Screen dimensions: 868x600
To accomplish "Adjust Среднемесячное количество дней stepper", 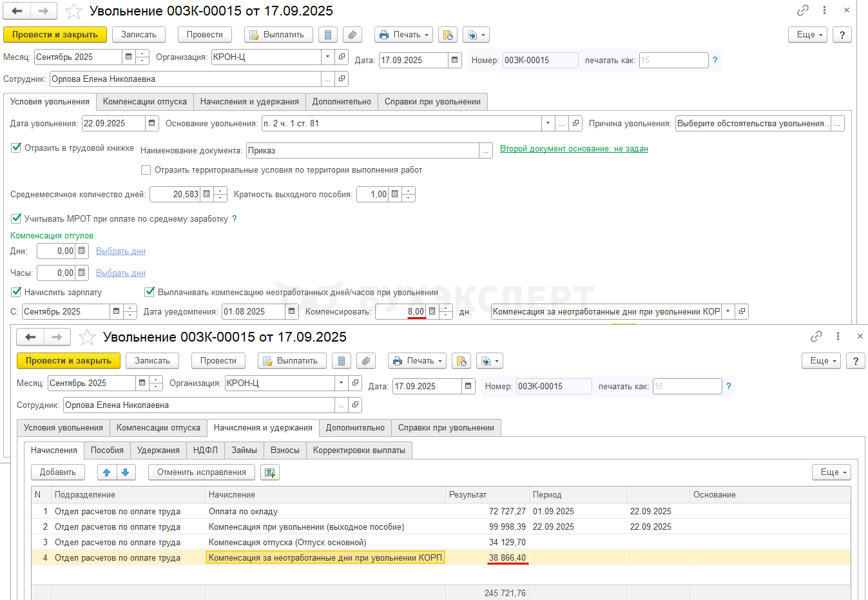I will pyautogui.click(x=220, y=194).
